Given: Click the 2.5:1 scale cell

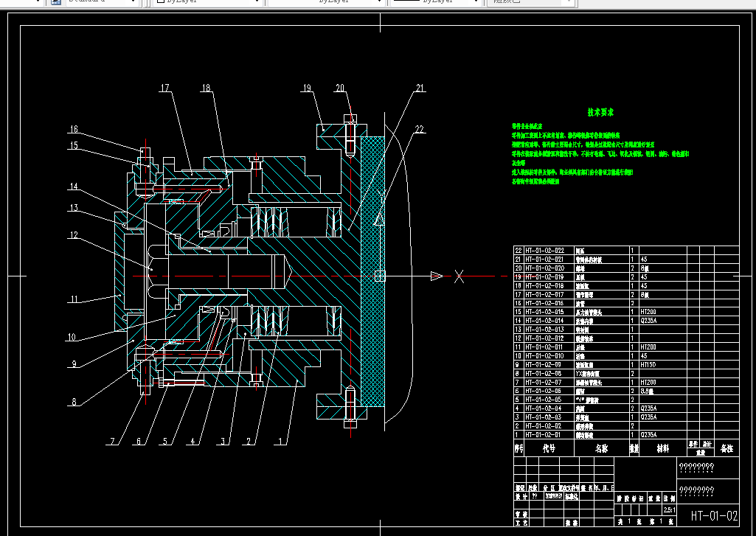Looking at the screenshot, I should [x=669, y=509].
